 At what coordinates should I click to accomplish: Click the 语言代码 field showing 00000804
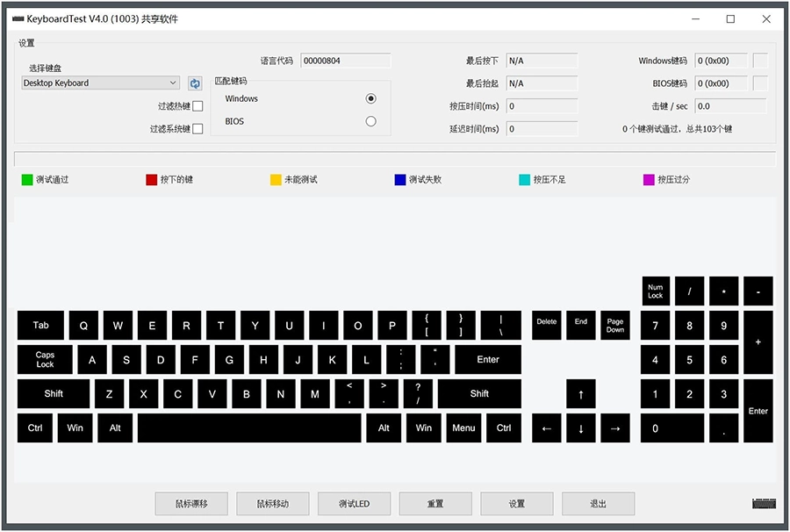[x=345, y=61]
